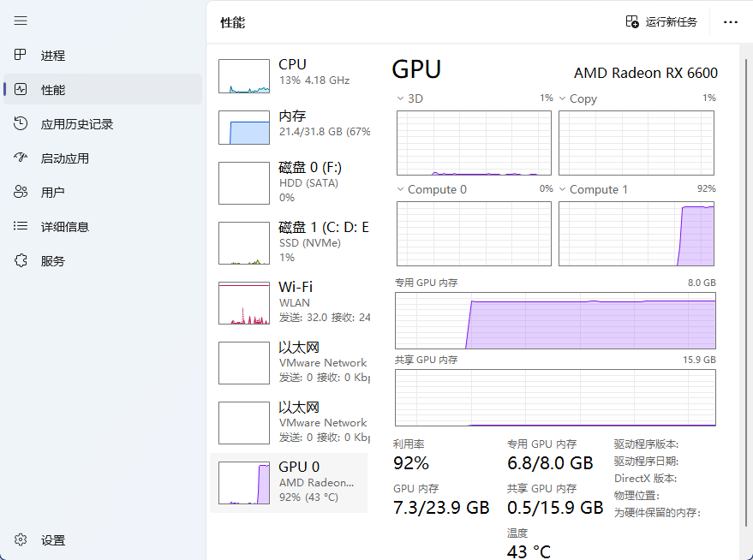Screen dimensions: 753x560
Task: Click the GPU 0 thumbnail graph
Action: (244, 483)
